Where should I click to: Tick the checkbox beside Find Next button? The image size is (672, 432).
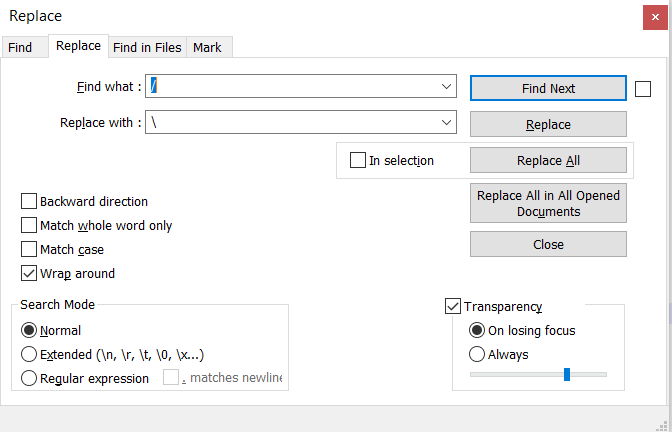tap(643, 89)
